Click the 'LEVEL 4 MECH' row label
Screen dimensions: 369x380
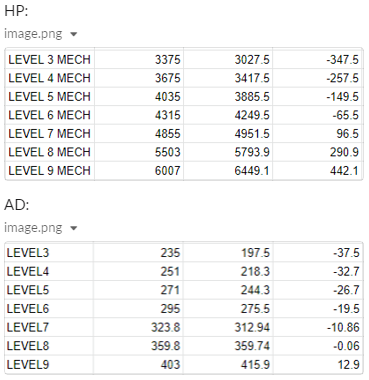click(x=50, y=78)
